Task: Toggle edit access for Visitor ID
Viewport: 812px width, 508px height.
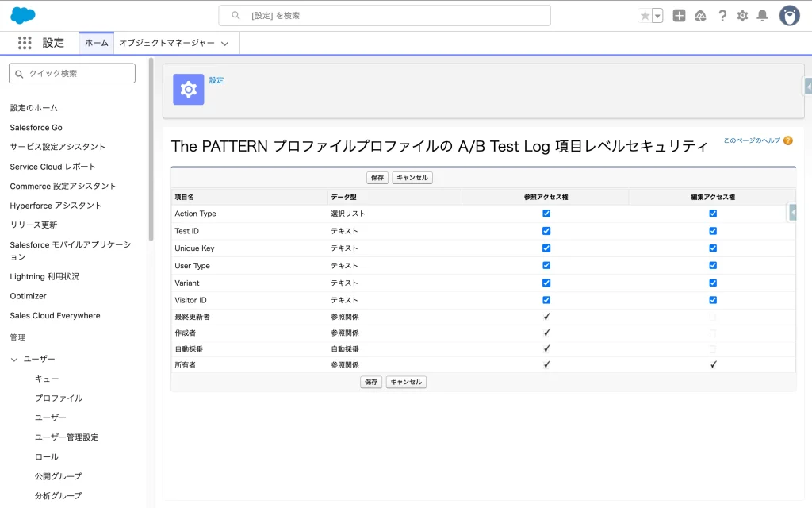Action: pyautogui.click(x=713, y=300)
